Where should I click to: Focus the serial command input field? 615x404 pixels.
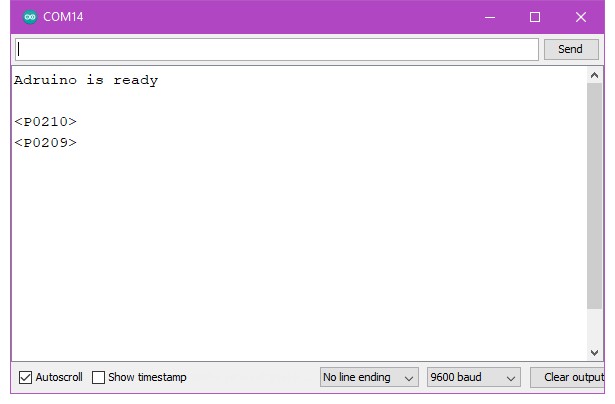[x=276, y=49]
